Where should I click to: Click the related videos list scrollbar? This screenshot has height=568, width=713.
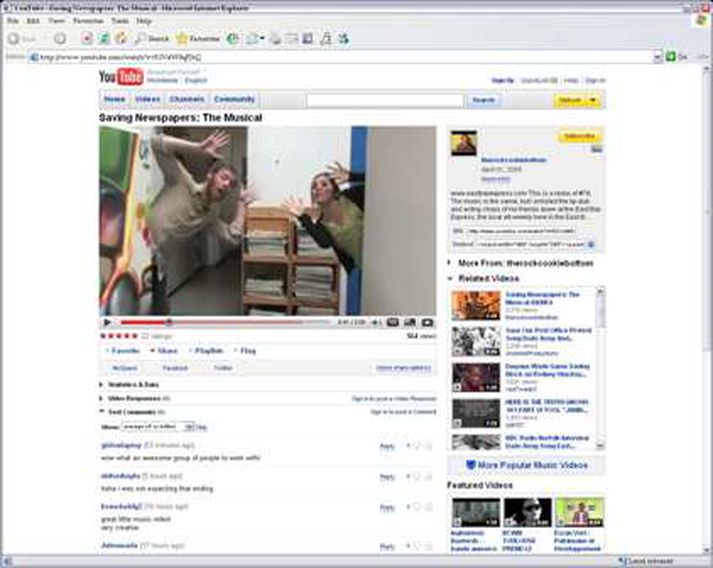[600, 369]
